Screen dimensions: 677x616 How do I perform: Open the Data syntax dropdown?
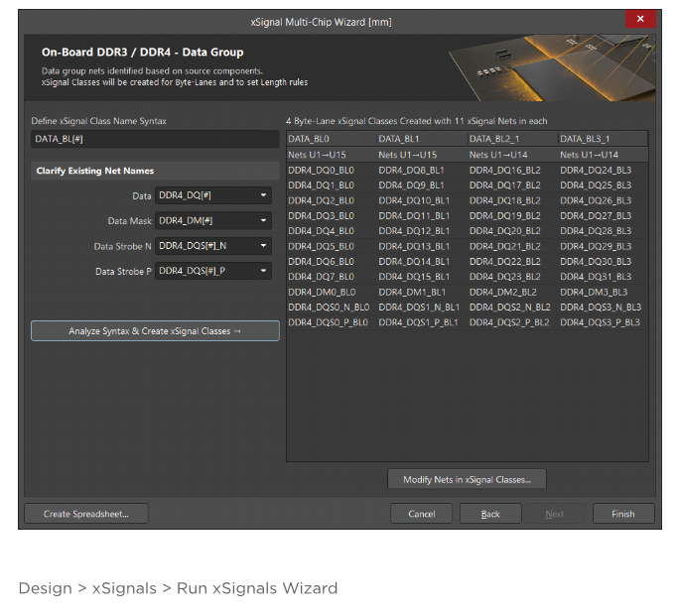tap(263, 195)
